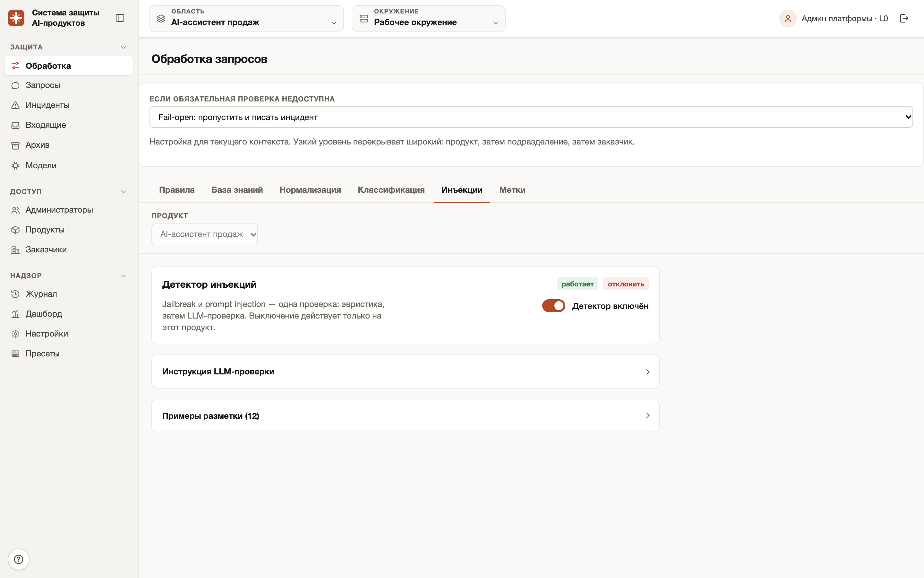Viewport: 924px width, 578px height.
Task: Click the Обработка запросов page title
Action: click(x=209, y=59)
